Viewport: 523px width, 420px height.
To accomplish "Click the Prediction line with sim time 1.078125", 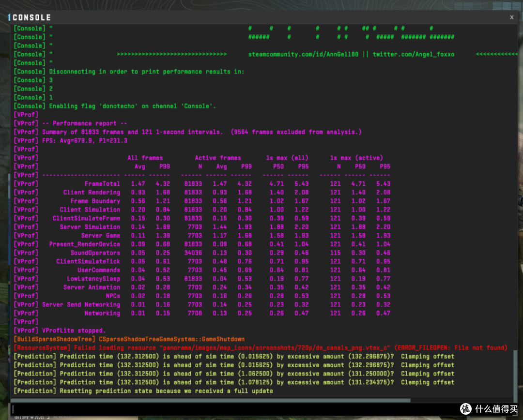I will 234,382.
